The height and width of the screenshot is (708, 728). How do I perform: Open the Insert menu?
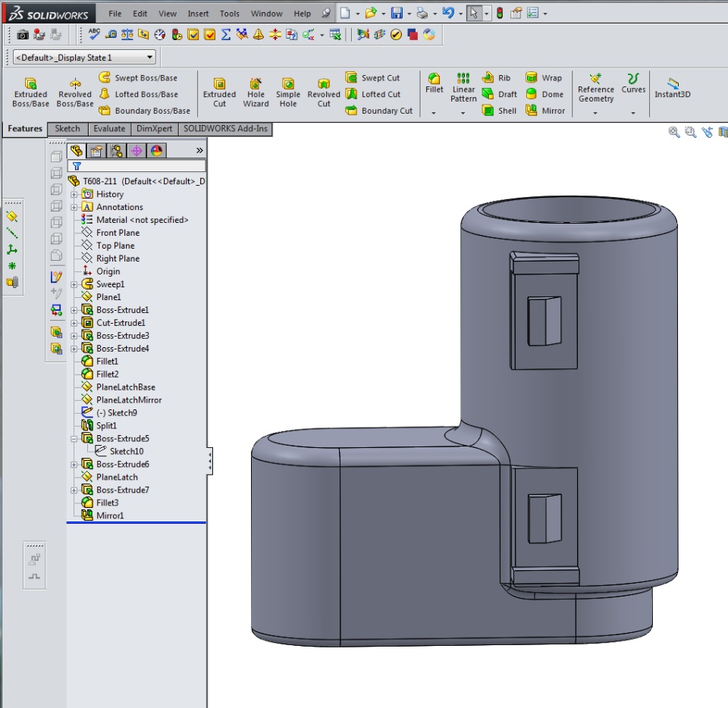pos(198,14)
